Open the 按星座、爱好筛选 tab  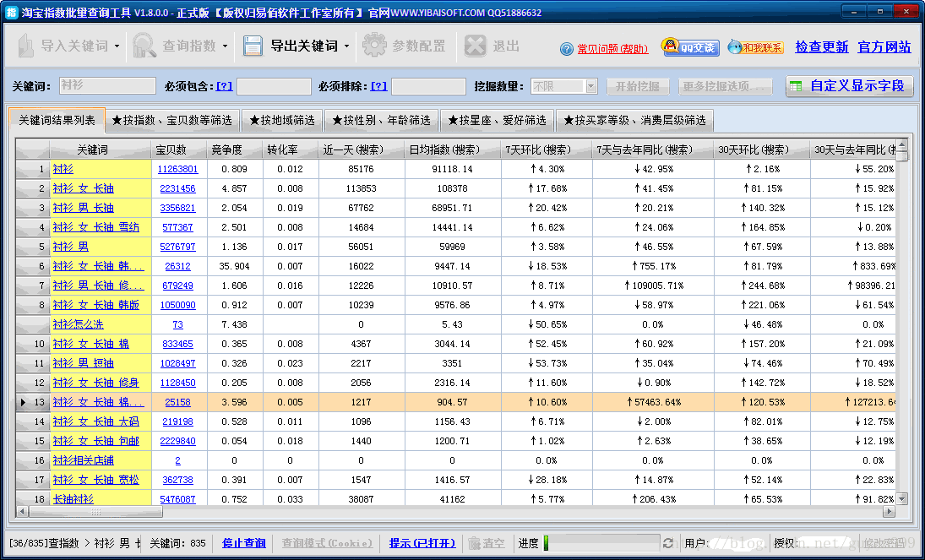tap(497, 121)
